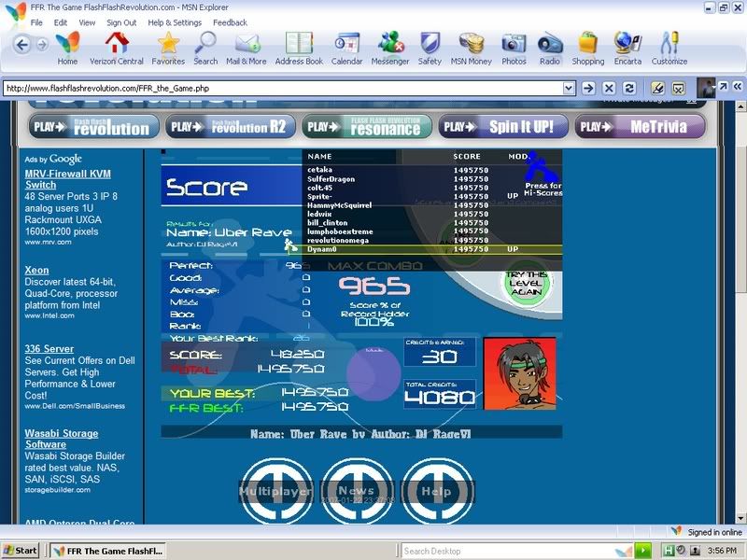This screenshot has width=747, height=560.
Task: Click the Radio toolbar icon
Action: [x=550, y=47]
